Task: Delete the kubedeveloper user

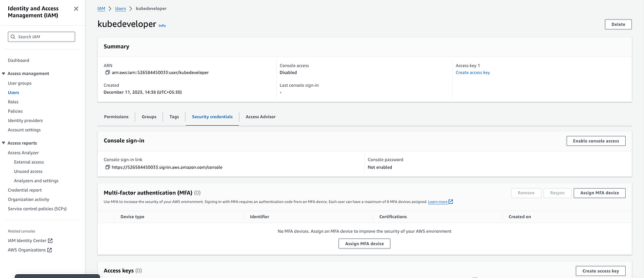Action: click(618, 25)
